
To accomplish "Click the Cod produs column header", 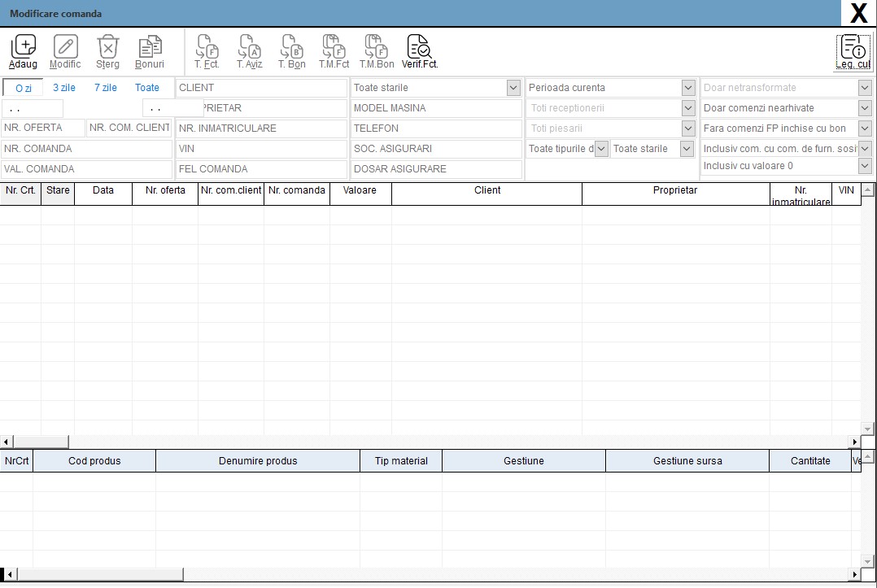I will (94, 461).
